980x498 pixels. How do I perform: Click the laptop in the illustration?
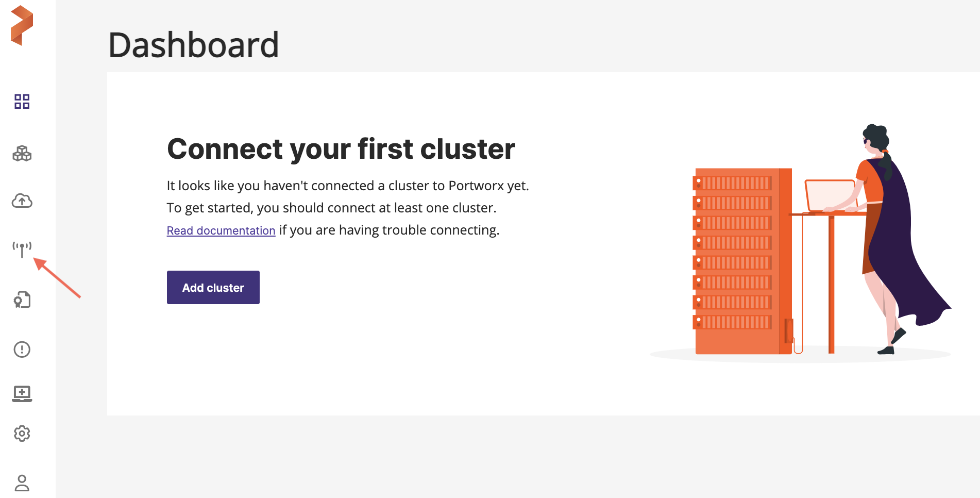(831, 195)
